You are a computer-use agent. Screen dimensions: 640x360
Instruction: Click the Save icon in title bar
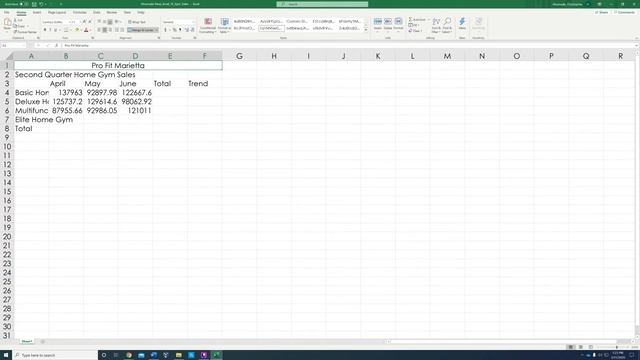click(34, 4)
